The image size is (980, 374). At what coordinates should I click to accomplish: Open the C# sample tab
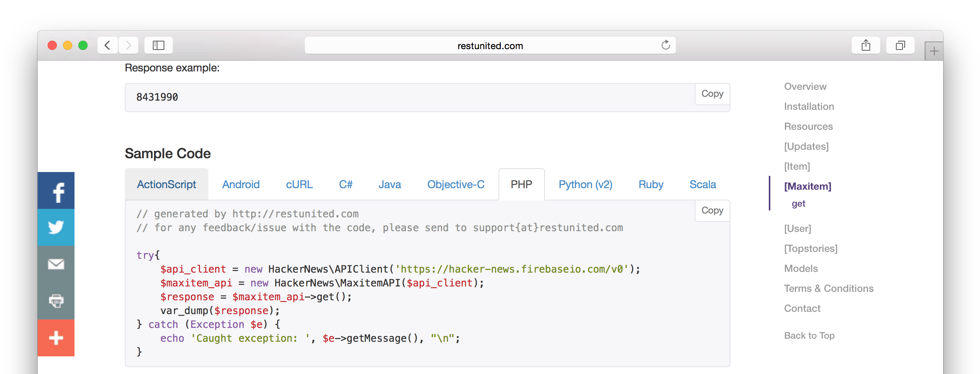pyautogui.click(x=346, y=184)
